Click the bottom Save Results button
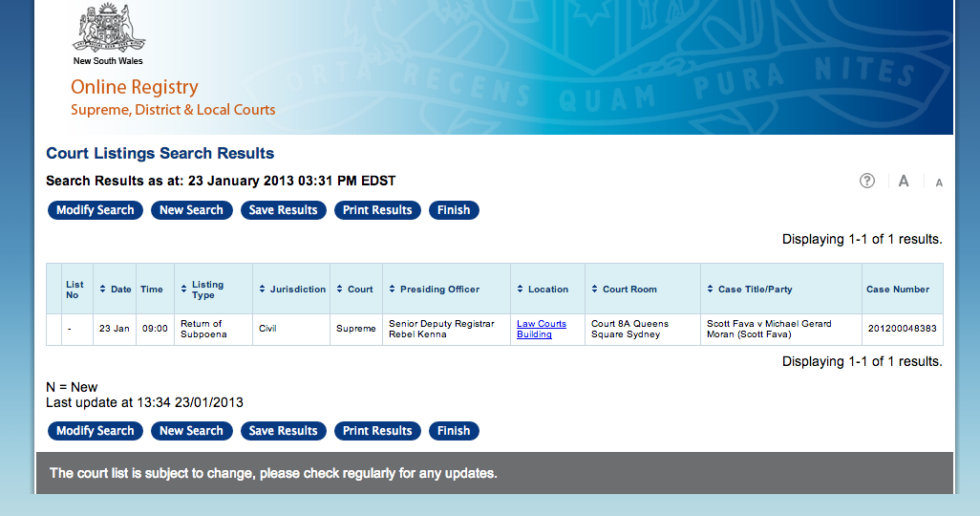980x516 pixels. click(x=283, y=431)
